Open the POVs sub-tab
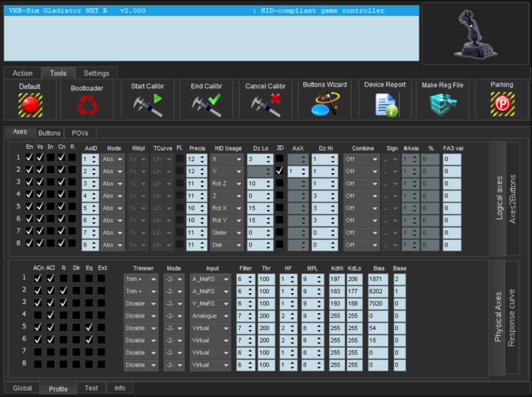The width and height of the screenshot is (532, 397). pos(80,133)
